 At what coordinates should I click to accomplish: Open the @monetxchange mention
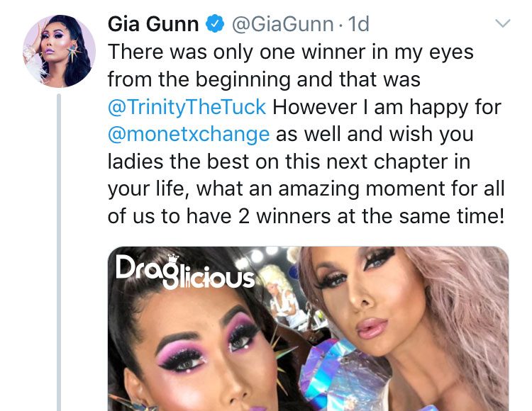pyautogui.click(x=189, y=134)
